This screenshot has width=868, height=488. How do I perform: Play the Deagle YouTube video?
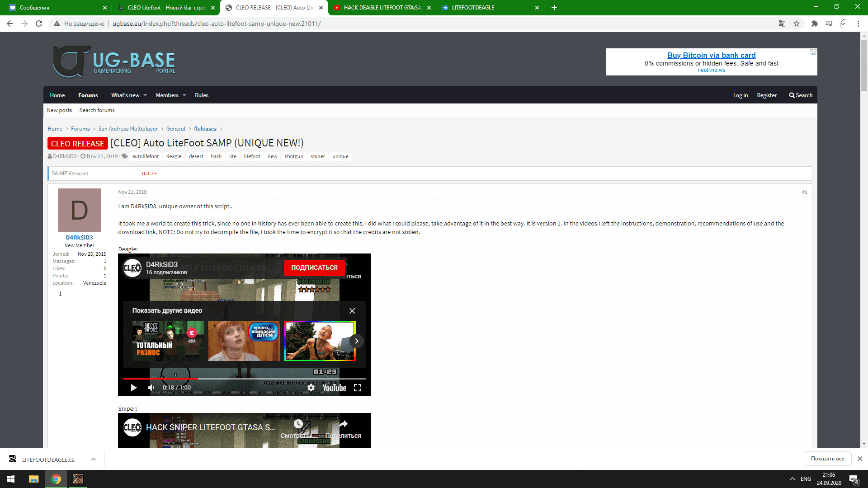tap(133, 388)
